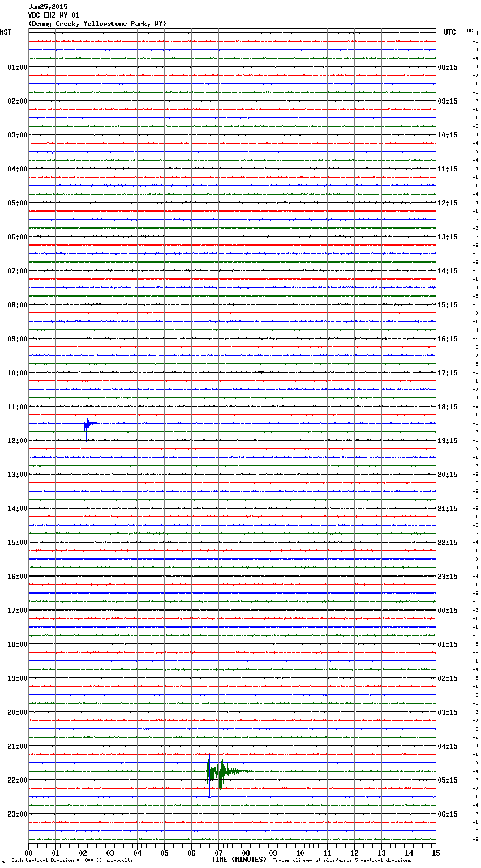This screenshot has height=868, width=481.
Task: Click the 07 minute axis tick label
Action: click(219, 853)
